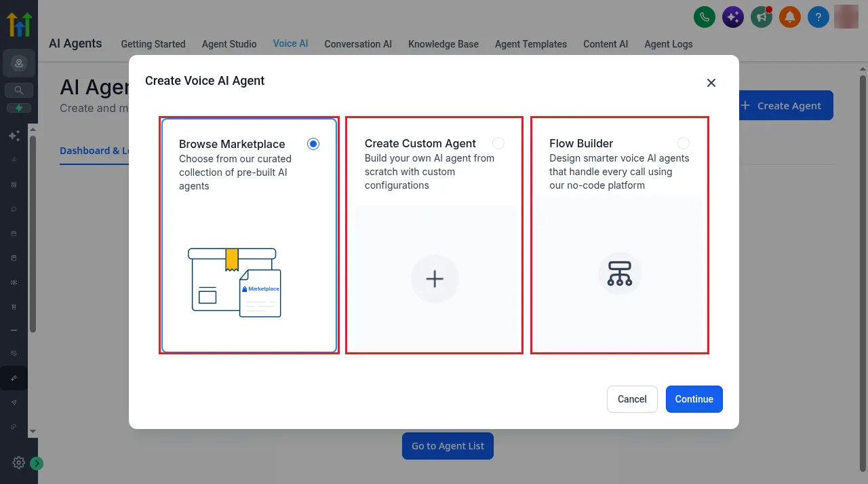Click the highlighted AI Agents sidebar icon

click(x=14, y=378)
